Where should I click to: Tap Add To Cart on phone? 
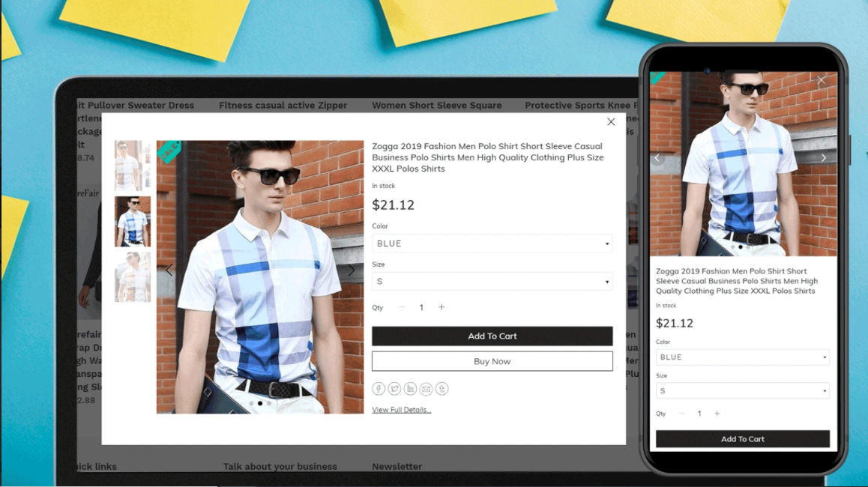point(742,439)
